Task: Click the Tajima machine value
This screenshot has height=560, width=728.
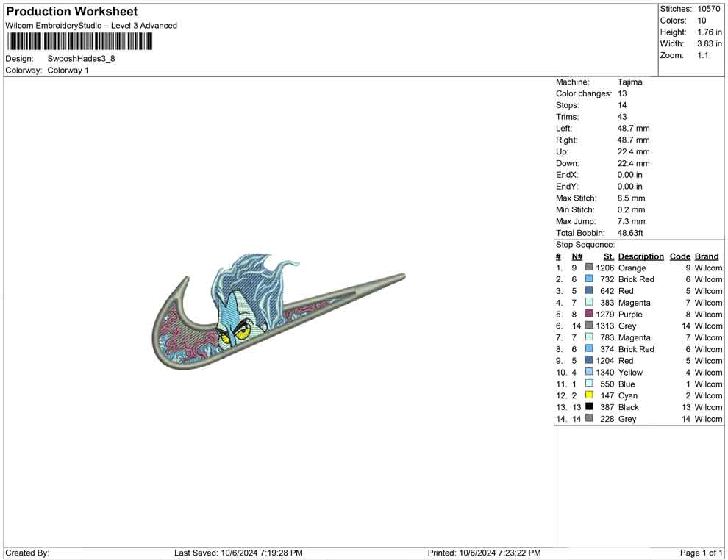Action: 629,82
